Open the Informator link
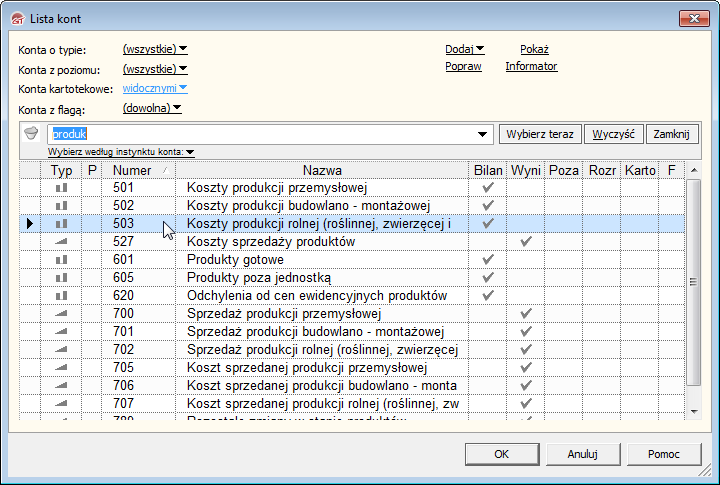The height and width of the screenshot is (485, 720). 531,67
